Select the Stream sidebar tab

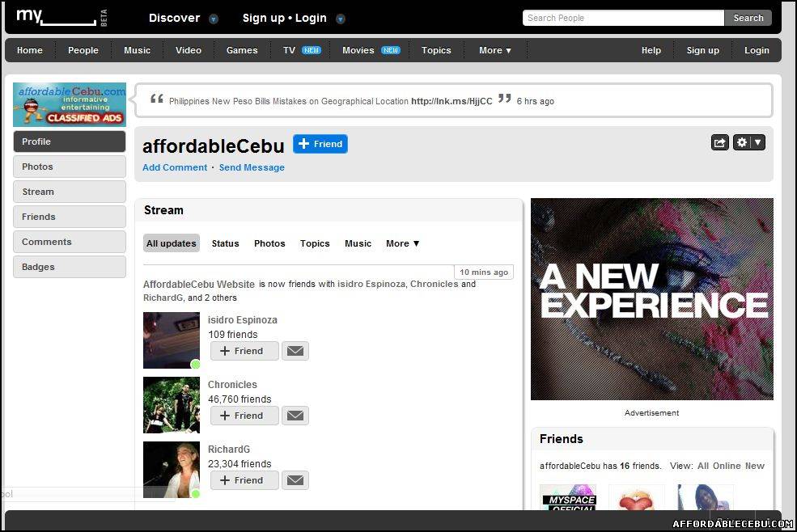(x=70, y=192)
